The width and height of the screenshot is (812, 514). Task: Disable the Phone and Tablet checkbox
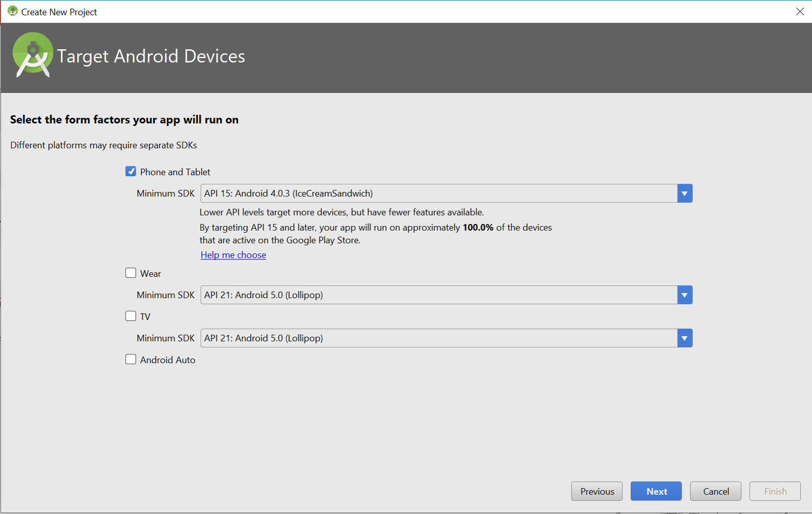click(130, 171)
